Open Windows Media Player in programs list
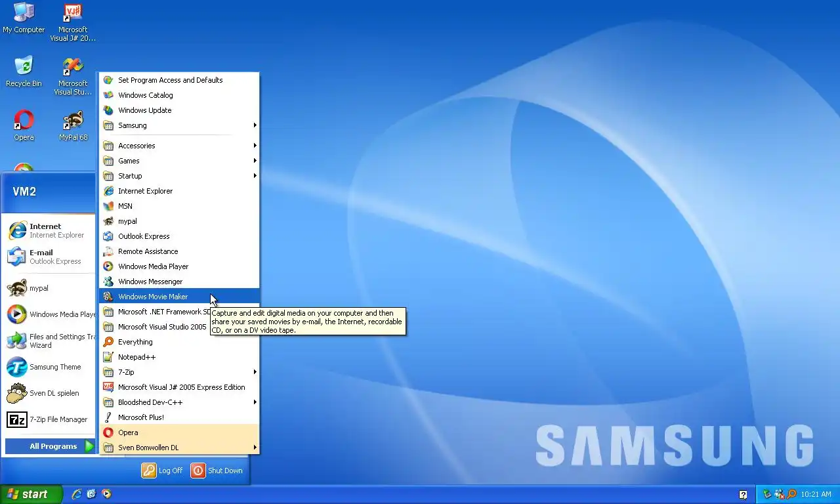 pos(179,266)
